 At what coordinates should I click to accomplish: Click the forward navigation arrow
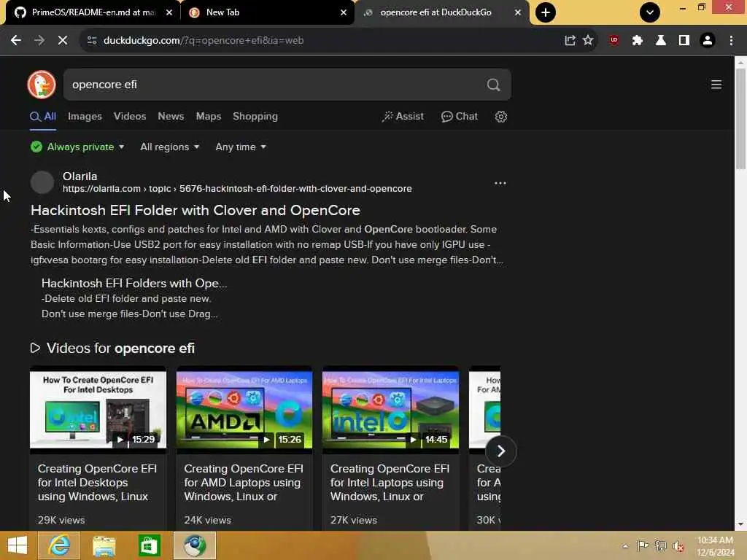coord(39,41)
